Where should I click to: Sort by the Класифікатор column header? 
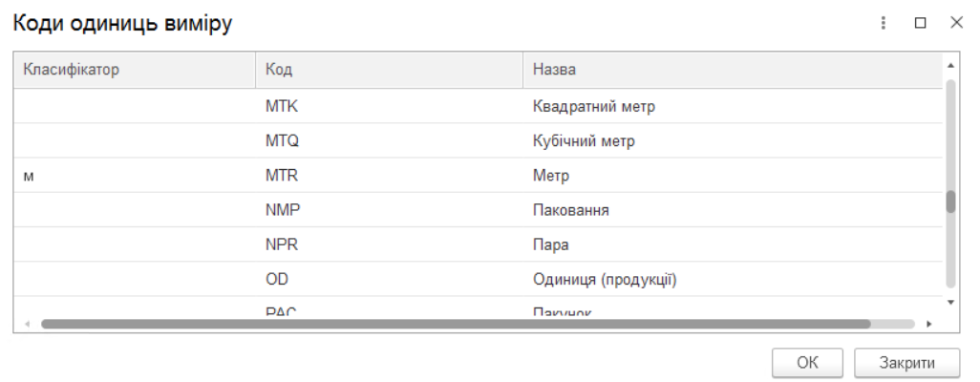(x=134, y=70)
